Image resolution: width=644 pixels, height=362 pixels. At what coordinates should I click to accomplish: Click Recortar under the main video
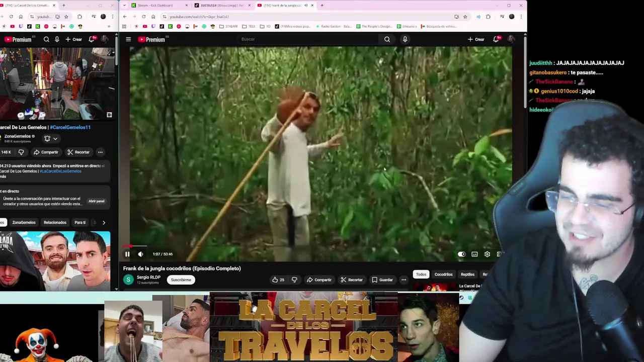coord(351,280)
